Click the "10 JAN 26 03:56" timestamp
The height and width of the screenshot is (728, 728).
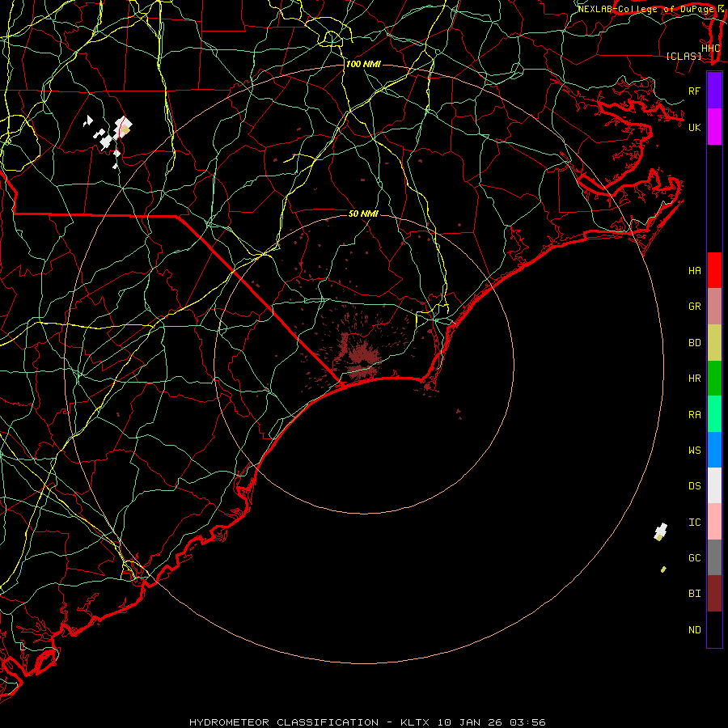pos(491,722)
